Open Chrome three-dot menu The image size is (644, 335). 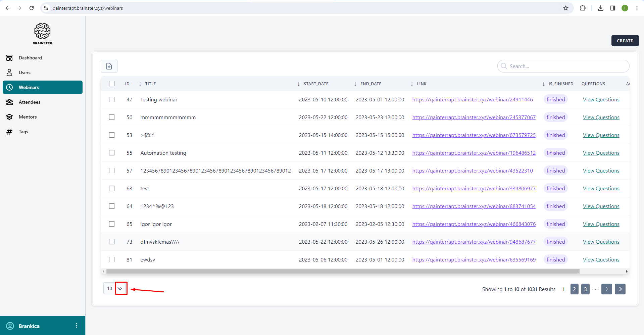637,8
